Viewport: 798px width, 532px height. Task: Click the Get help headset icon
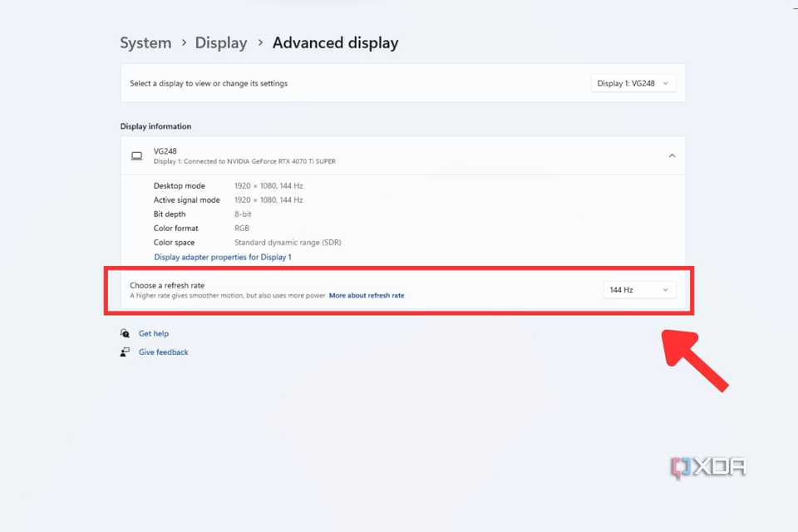pos(125,333)
